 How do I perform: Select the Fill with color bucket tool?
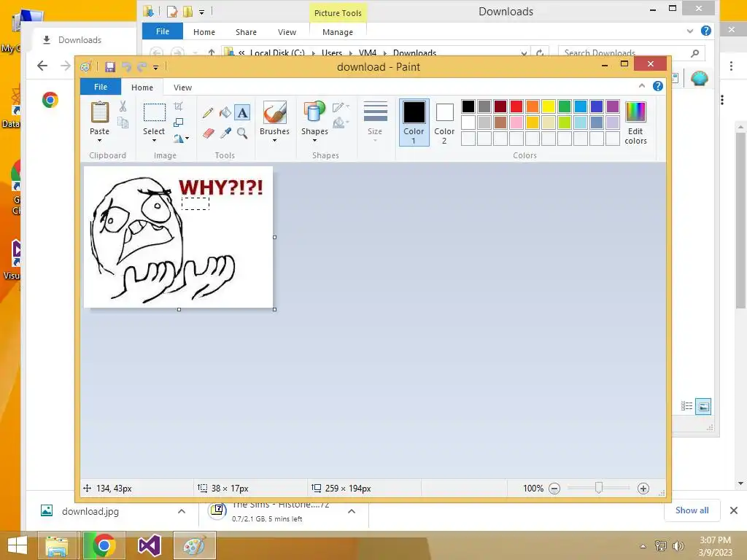tap(225, 113)
